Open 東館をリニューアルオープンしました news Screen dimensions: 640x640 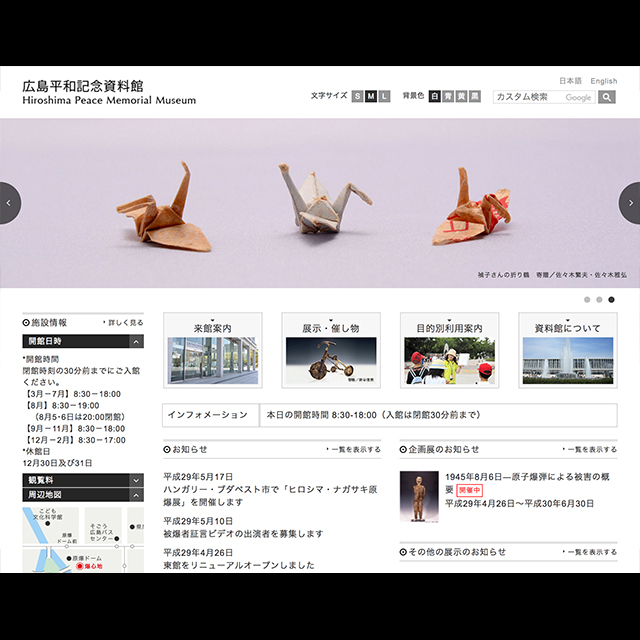click(x=239, y=565)
